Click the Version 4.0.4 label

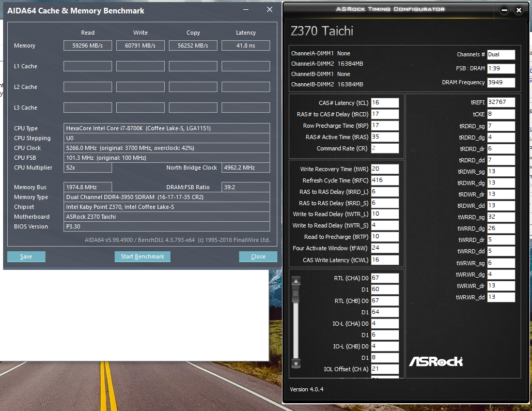(x=306, y=390)
